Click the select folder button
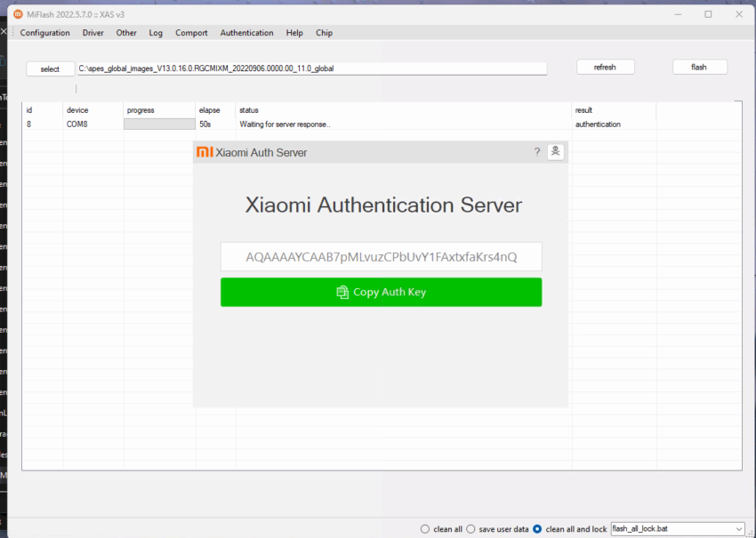Screen dimensions: 756x538 pos(50,69)
